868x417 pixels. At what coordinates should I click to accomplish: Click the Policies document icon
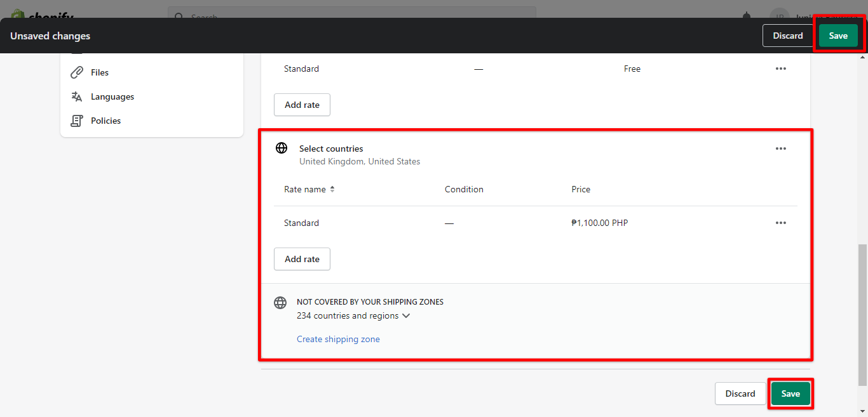click(x=77, y=121)
